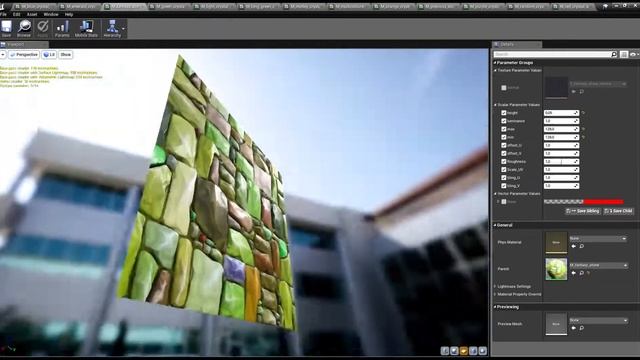Click the Roughness value field
This screenshot has width=640, height=360.
561,162
